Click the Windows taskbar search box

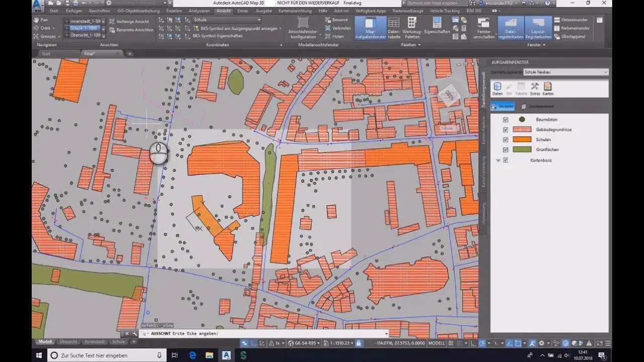point(106,355)
